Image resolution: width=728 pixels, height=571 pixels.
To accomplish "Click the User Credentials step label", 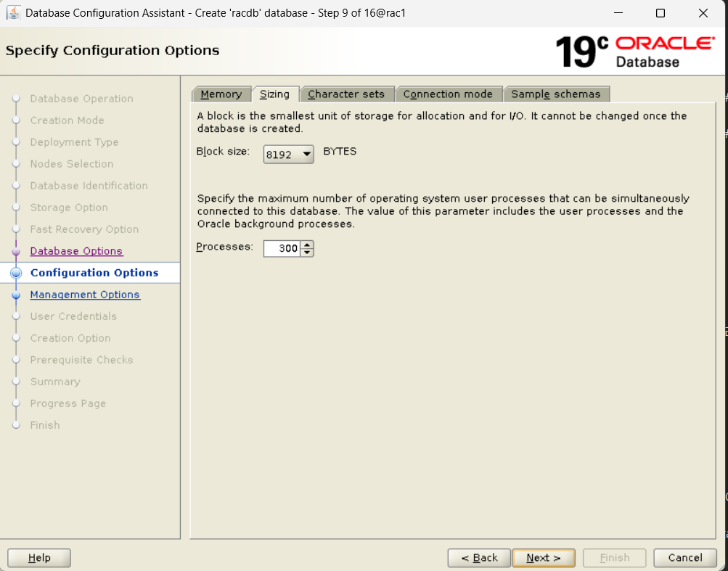I will pyautogui.click(x=73, y=316).
